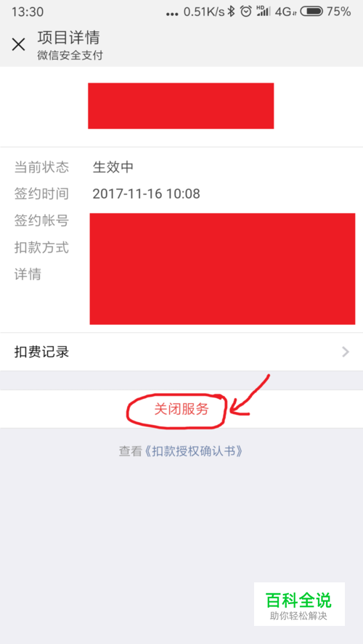363x644 pixels.
Task: Tap the Bluetooth icon in status bar
Action: pos(232,12)
